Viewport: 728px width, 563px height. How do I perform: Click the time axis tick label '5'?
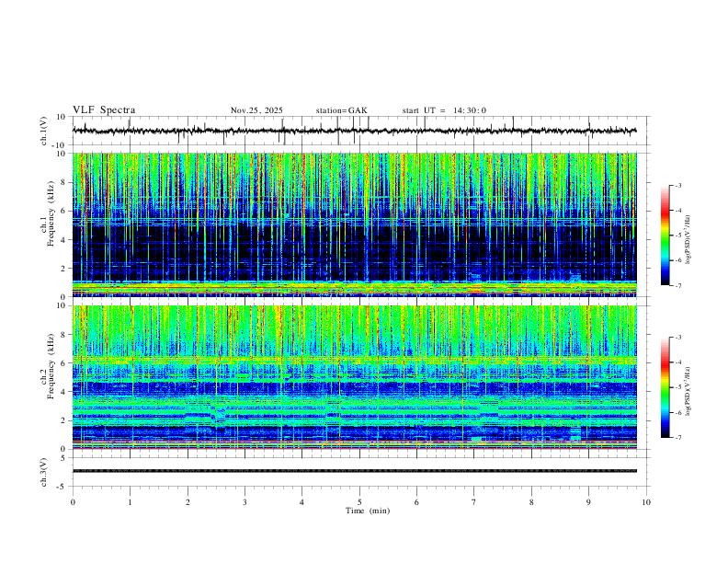[359, 502]
